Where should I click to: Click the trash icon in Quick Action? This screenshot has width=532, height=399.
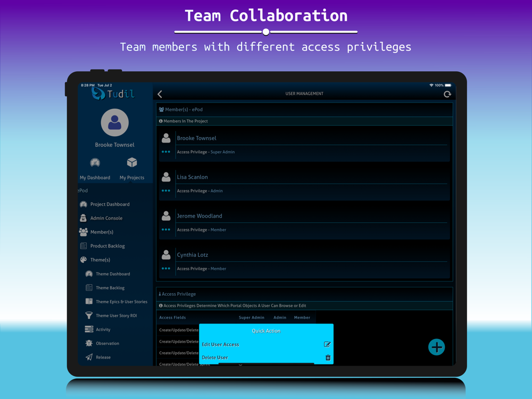(x=328, y=358)
